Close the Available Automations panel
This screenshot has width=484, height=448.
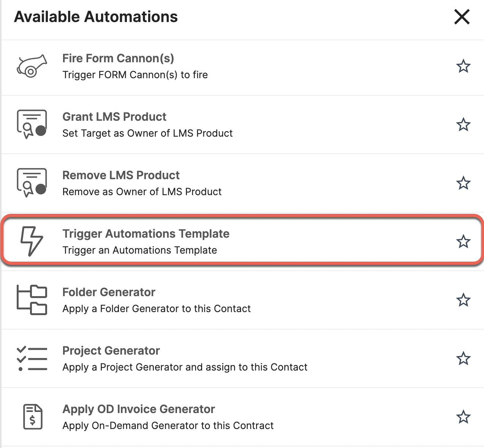(x=462, y=17)
